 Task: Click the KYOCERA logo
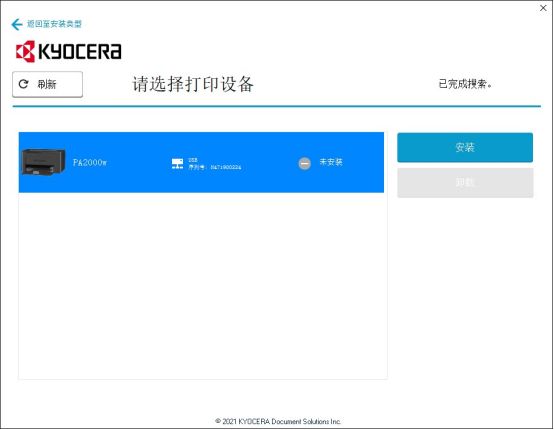(x=69, y=51)
